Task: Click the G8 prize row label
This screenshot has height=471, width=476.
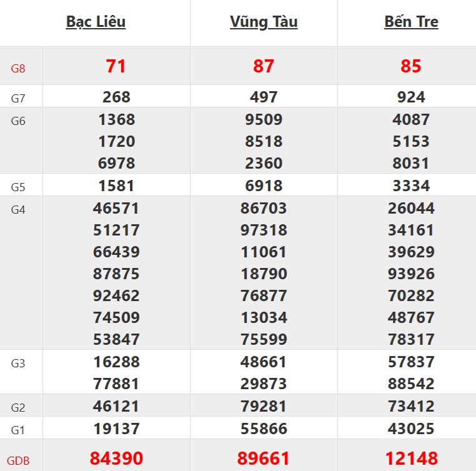Action: point(18,68)
